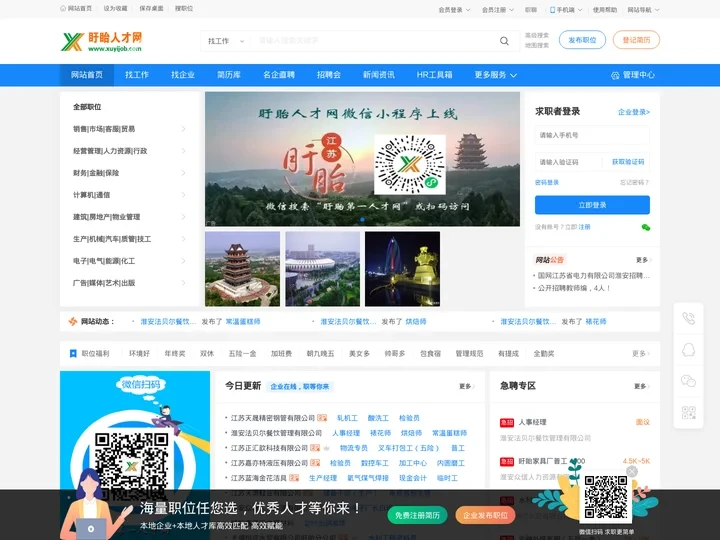Open the WeChat floating sidebar icon
The image size is (720, 540).
[688, 381]
